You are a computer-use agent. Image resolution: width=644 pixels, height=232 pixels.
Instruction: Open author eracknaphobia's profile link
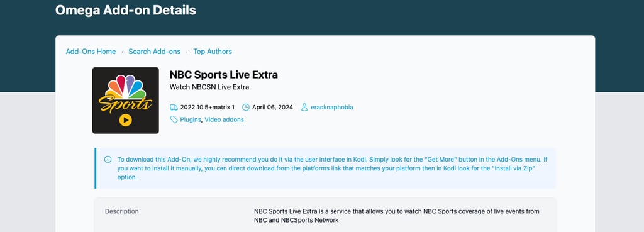[332, 107]
